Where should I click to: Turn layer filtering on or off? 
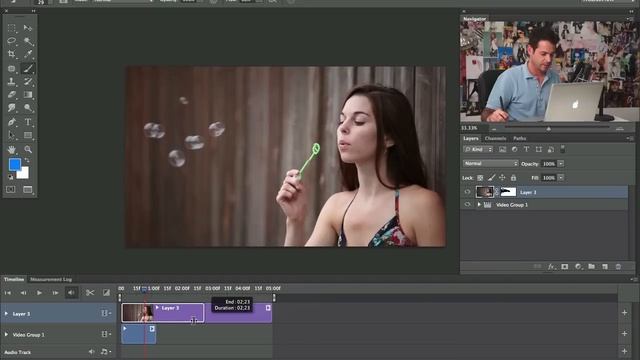pos(562,149)
